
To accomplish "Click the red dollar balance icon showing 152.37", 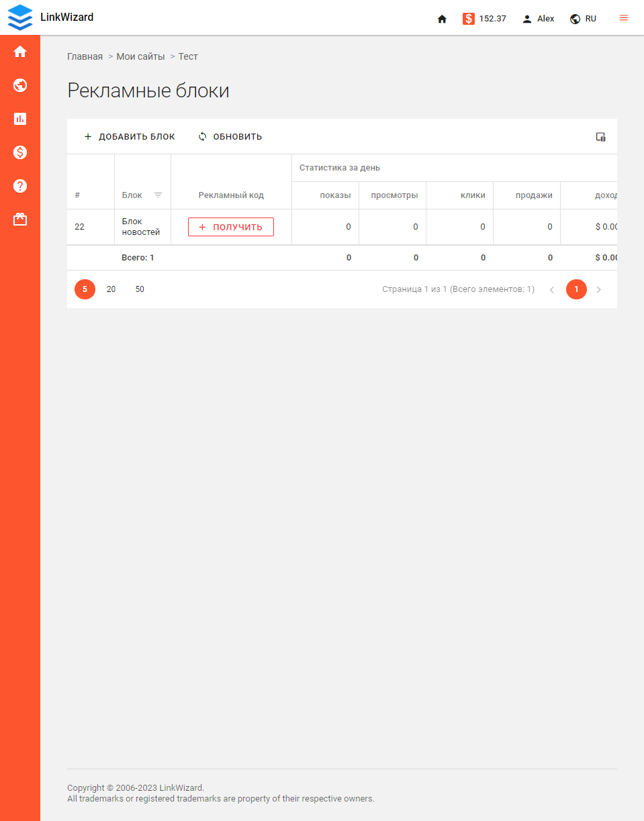I will pyautogui.click(x=469, y=19).
